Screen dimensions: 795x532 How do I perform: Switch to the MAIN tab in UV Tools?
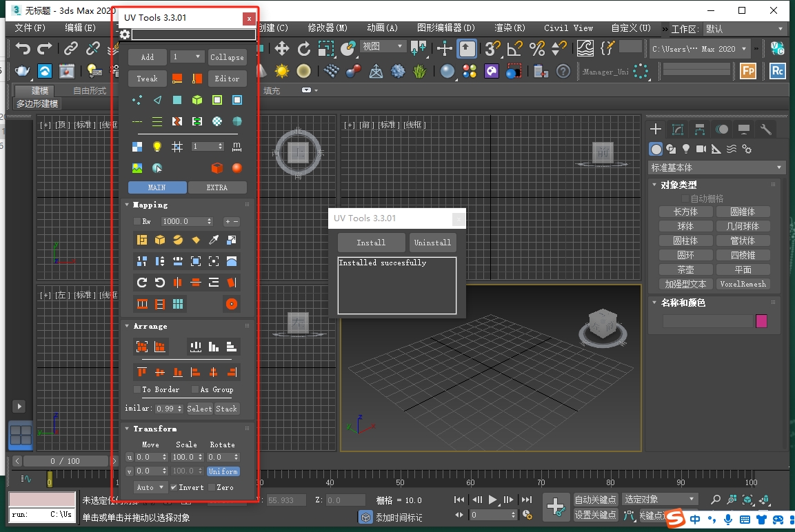tap(157, 187)
